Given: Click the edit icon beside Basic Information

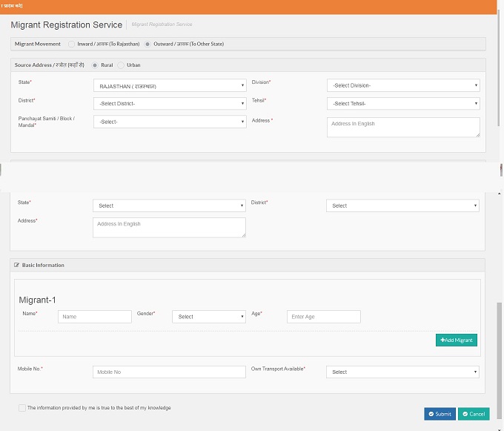Looking at the screenshot, I should [16, 265].
